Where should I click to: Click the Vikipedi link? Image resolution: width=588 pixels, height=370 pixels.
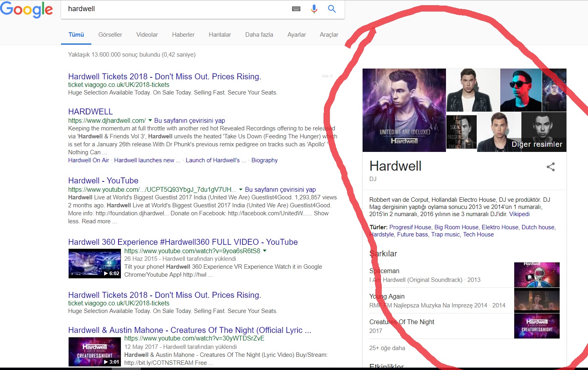[x=519, y=214]
